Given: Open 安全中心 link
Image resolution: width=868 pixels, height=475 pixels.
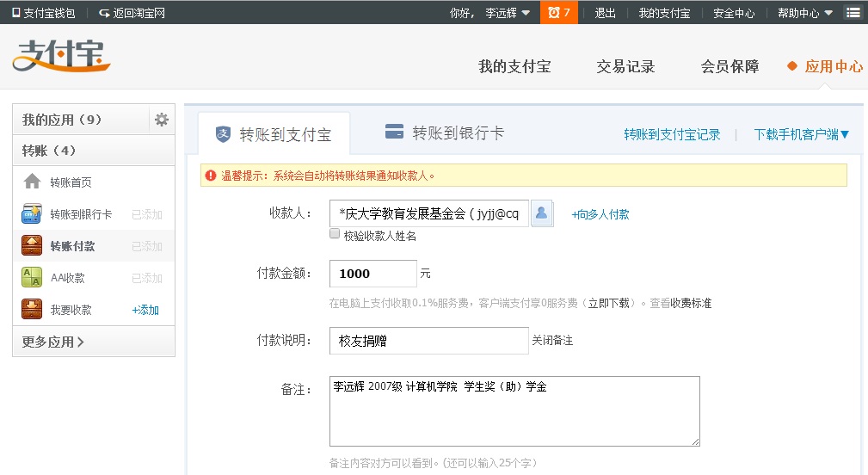Looking at the screenshot, I should pyautogui.click(x=734, y=13).
